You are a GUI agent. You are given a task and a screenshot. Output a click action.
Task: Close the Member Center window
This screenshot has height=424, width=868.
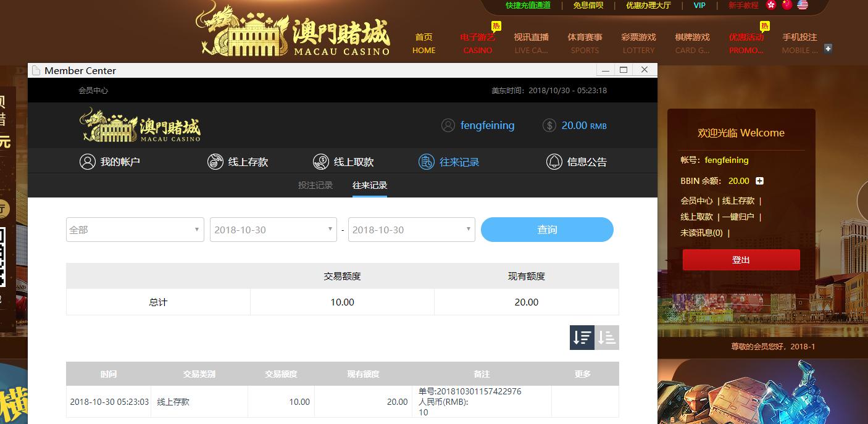pyautogui.click(x=645, y=70)
